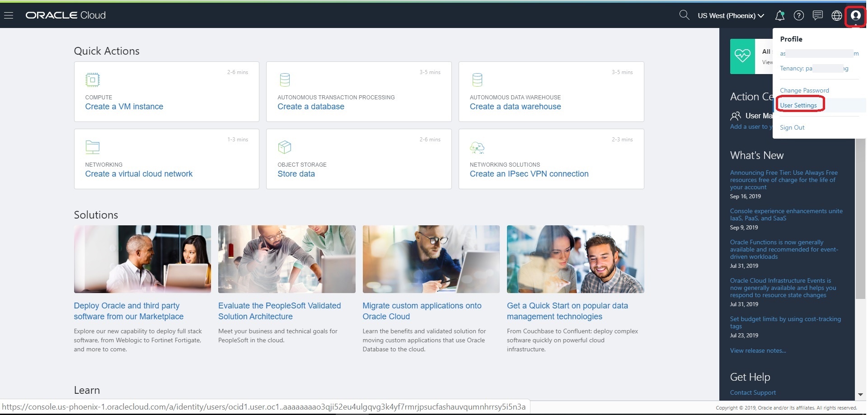Open the language globe icon
The width and height of the screenshot is (868, 415).
pos(837,15)
